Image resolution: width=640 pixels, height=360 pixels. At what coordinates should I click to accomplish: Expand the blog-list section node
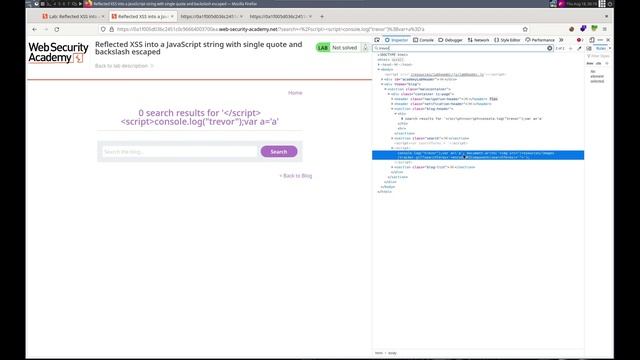[x=392, y=167]
